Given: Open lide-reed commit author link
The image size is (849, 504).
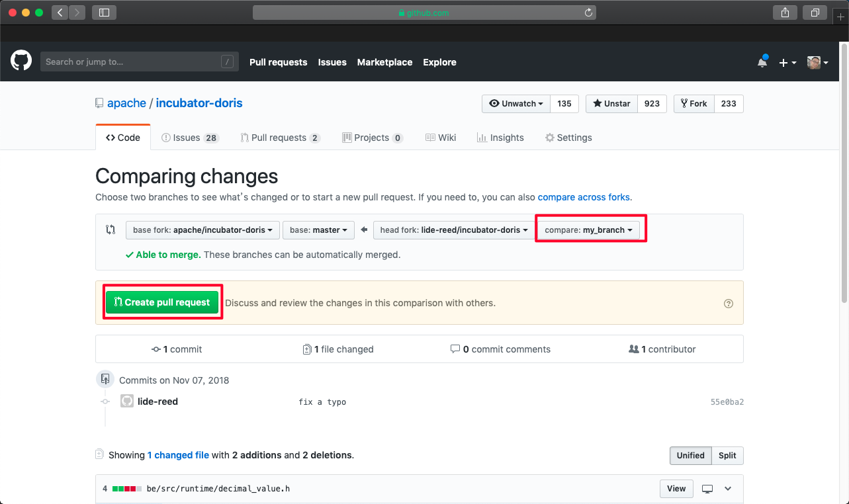Looking at the screenshot, I should coord(157,401).
